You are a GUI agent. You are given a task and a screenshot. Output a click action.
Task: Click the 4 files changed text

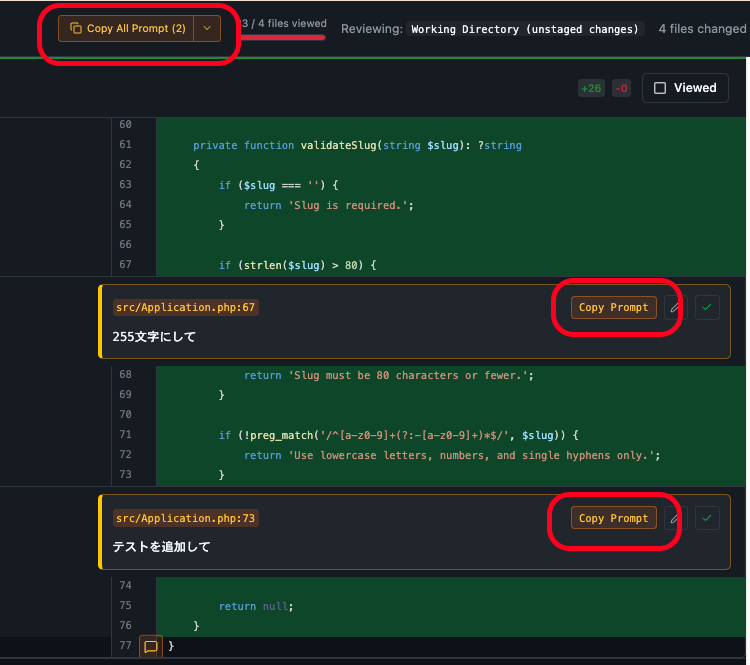pos(702,29)
